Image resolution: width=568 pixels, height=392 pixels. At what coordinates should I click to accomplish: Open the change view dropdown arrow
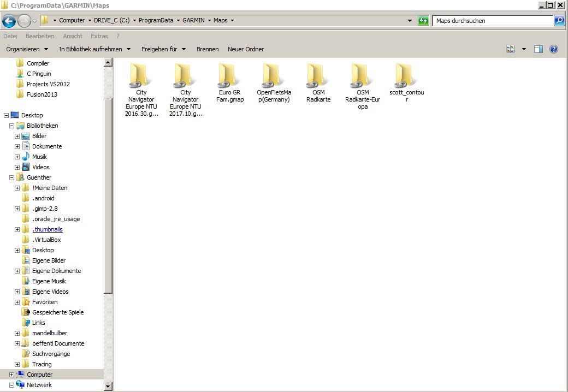[x=524, y=49]
